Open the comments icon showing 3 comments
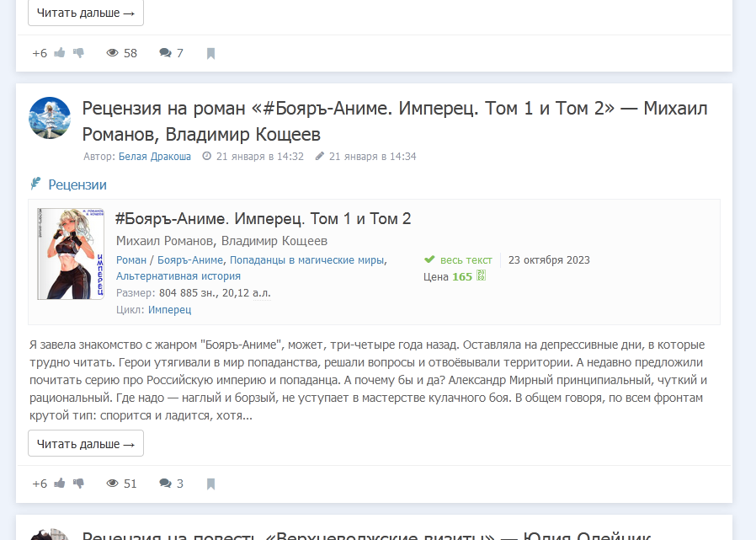This screenshot has height=540, width=756. click(166, 484)
